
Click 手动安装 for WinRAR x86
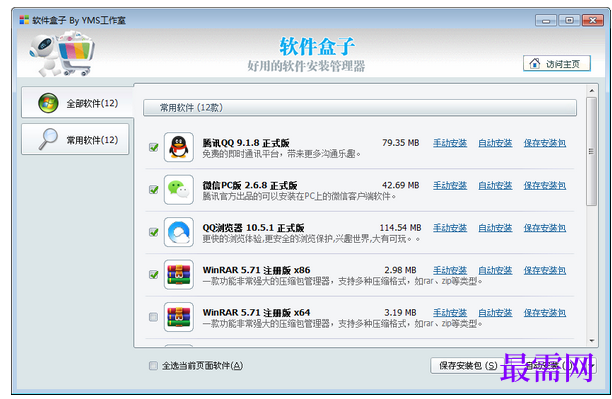tap(450, 270)
